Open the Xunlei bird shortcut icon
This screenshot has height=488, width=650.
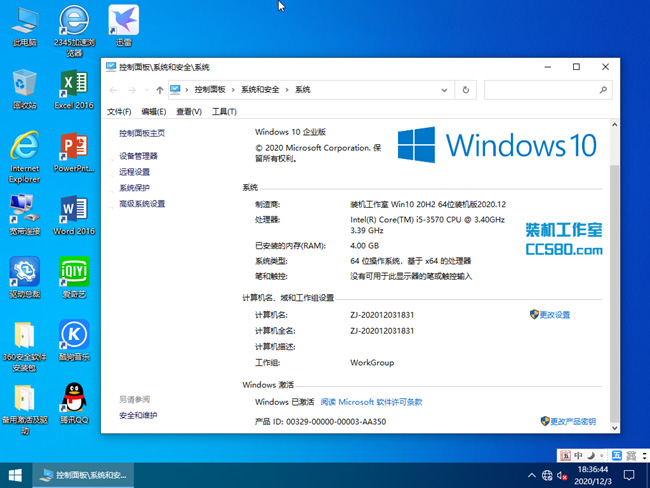click(x=124, y=25)
